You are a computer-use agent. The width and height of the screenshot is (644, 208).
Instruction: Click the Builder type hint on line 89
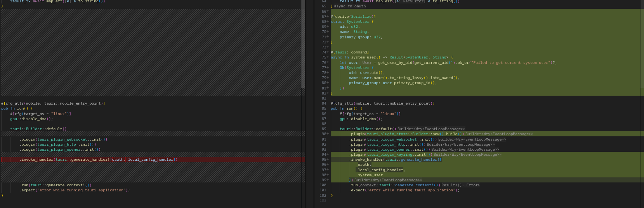[431, 129]
